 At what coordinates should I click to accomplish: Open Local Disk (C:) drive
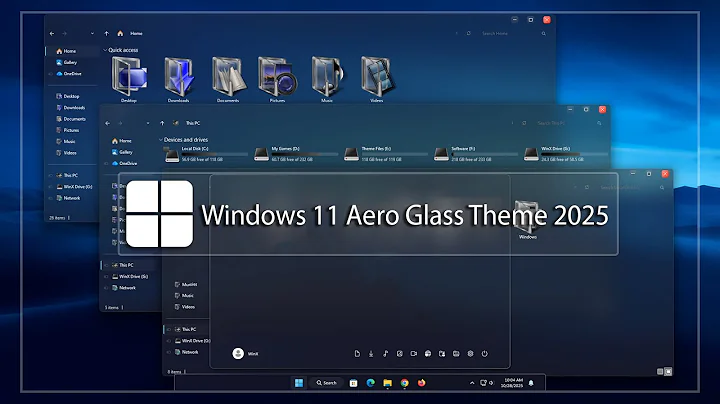point(206,154)
